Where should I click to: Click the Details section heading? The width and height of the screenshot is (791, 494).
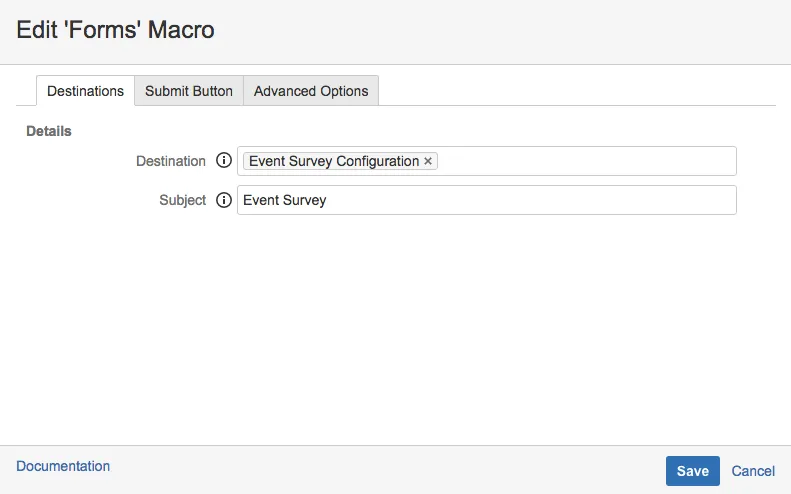[x=49, y=131]
